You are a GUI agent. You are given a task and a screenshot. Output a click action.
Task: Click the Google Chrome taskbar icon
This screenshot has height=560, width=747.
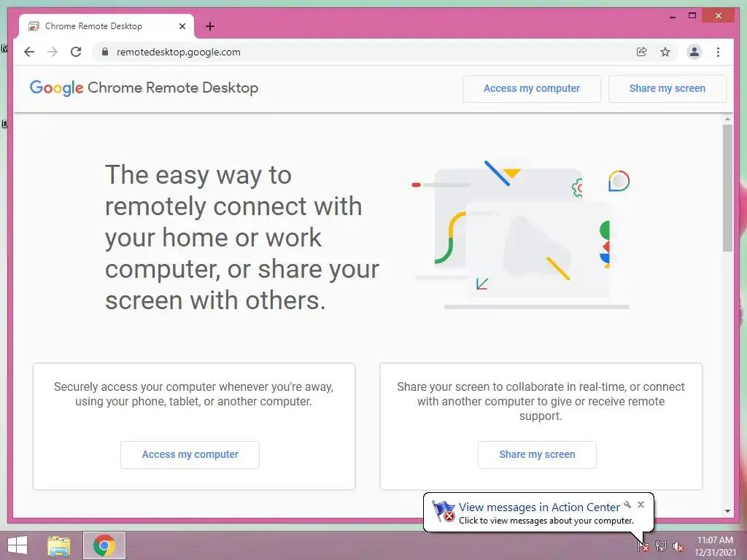104,545
